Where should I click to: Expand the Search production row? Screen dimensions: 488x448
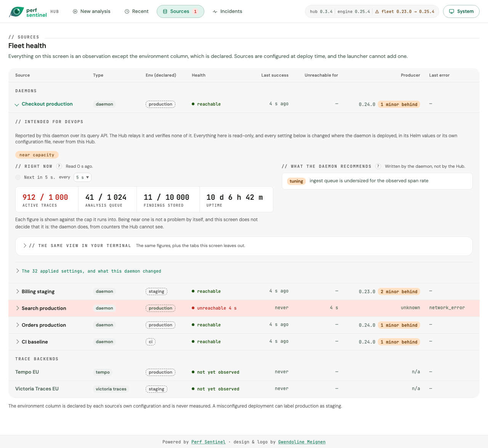18,308
